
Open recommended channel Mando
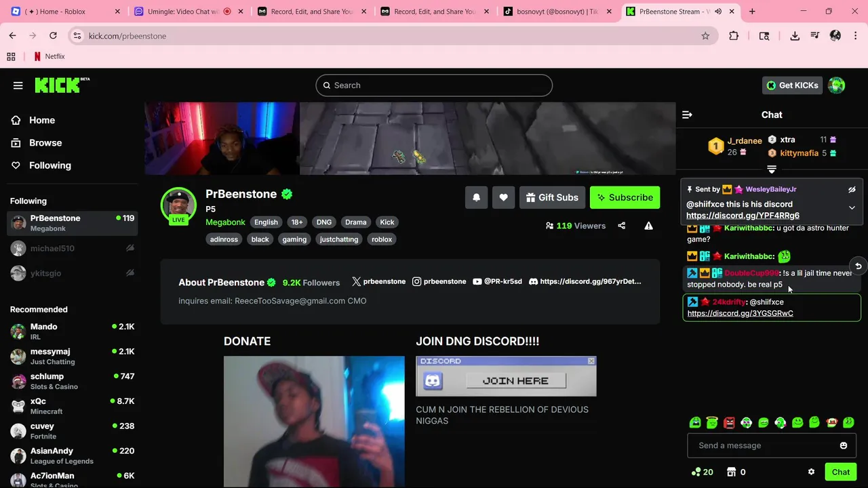[x=73, y=331]
